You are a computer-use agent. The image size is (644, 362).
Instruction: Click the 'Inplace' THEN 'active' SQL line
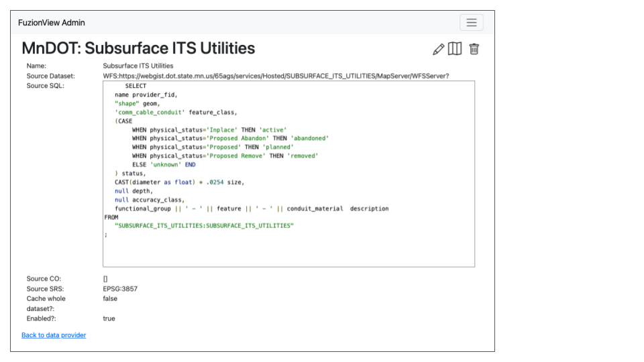pos(209,129)
